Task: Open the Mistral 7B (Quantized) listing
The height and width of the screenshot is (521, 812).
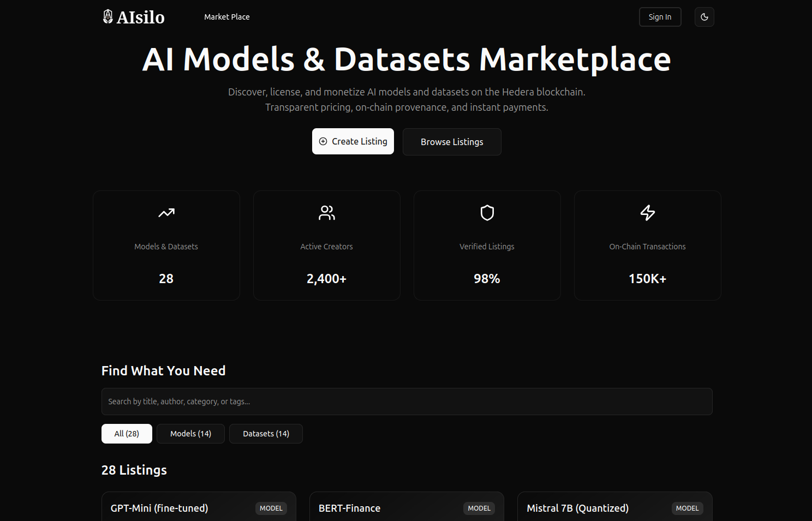Action: [x=577, y=508]
